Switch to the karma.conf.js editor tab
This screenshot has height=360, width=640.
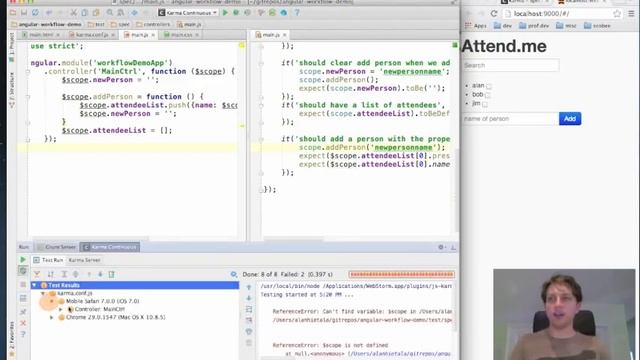pyautogui.click(x=91, y=35)
